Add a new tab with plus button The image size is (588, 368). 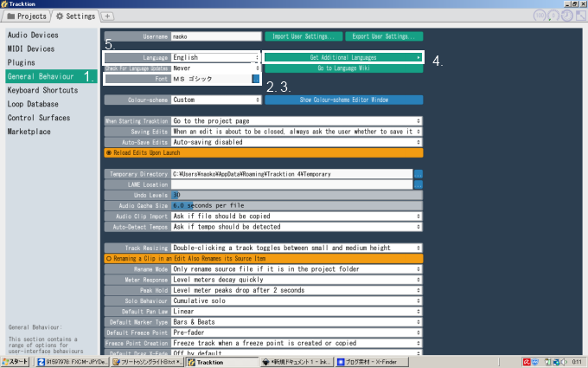(x=107, y=16)
